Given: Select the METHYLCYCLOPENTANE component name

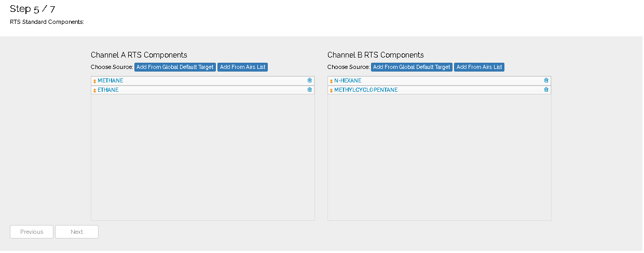Looking at the screenshot, I should pyautogui.click(x=366, y=90).
